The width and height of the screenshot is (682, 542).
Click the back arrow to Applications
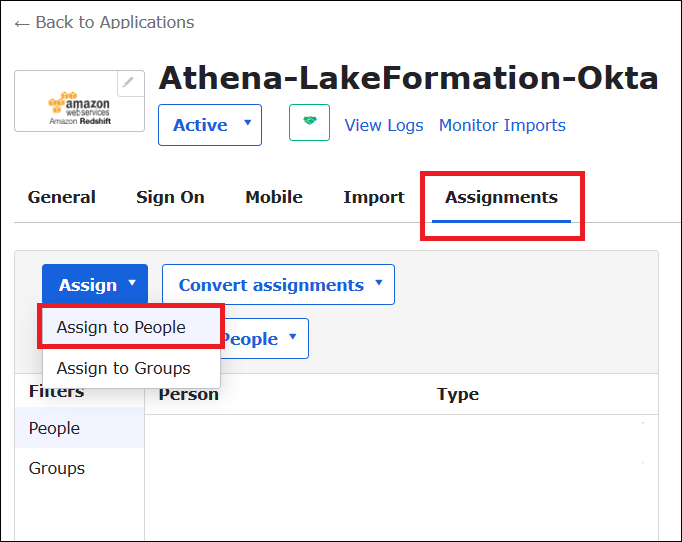(x=22, y=22)
